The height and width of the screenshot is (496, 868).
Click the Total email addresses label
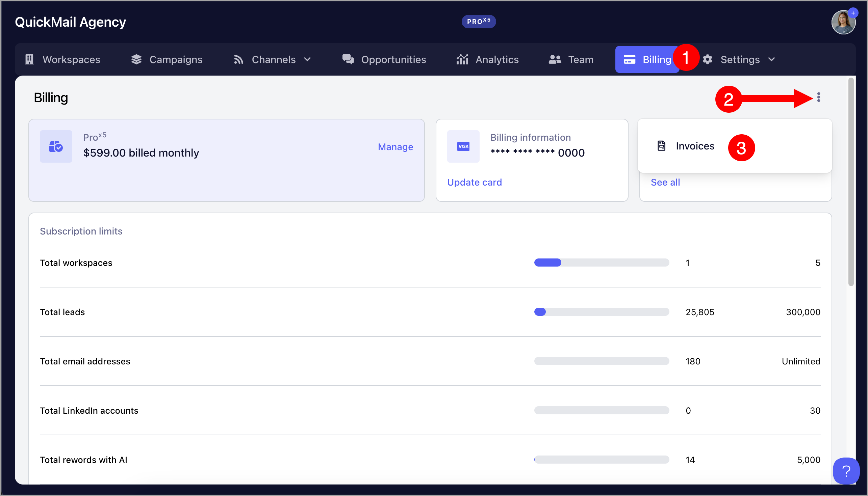85,361
